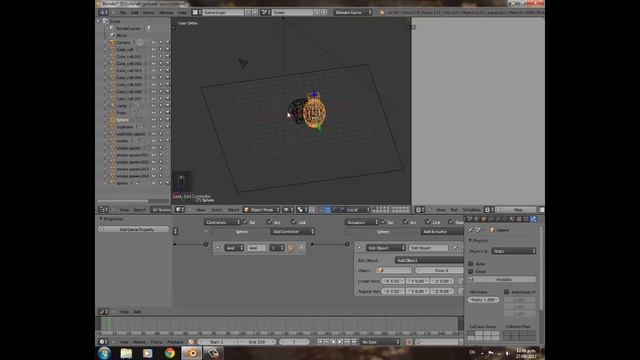The width and height of the screenshot is (640, 360).
Task: Click the Blender logo icon in info header
Action: 382,13
